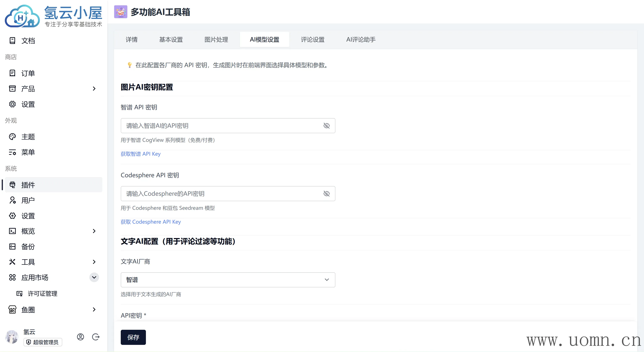Viewport: 644px width, 352px height.
Task: Click the multi-function AI toolbox plugin logo
Action: coord(121,12)
